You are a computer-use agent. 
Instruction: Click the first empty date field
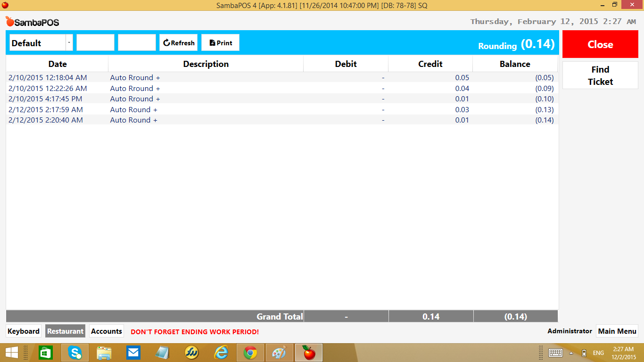coord(95,42)
